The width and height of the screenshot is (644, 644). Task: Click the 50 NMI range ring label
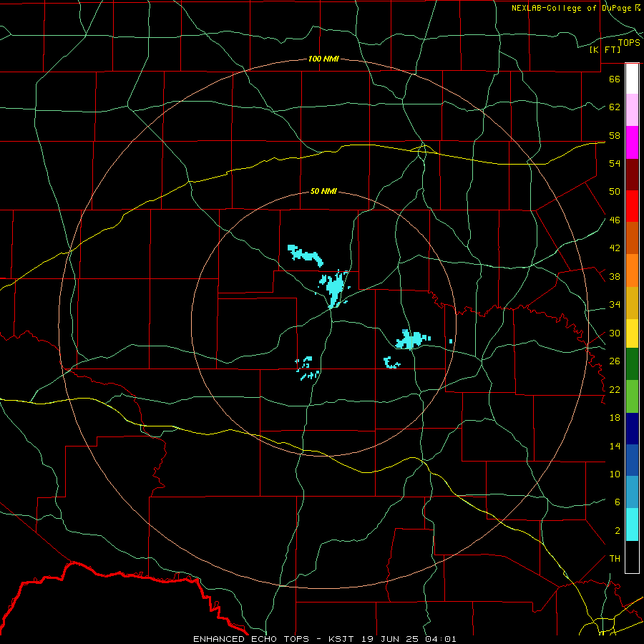point(323,191)
